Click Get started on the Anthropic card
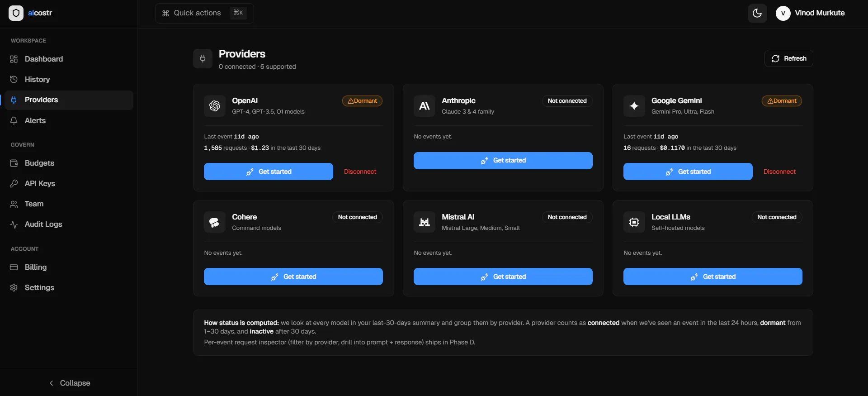 503,161
